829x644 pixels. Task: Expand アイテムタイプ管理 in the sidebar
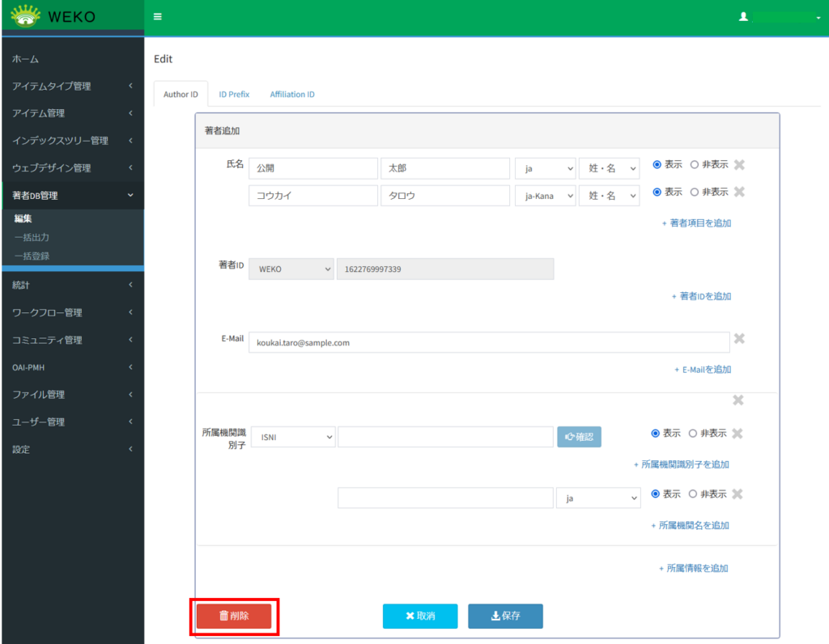[71, 87]
